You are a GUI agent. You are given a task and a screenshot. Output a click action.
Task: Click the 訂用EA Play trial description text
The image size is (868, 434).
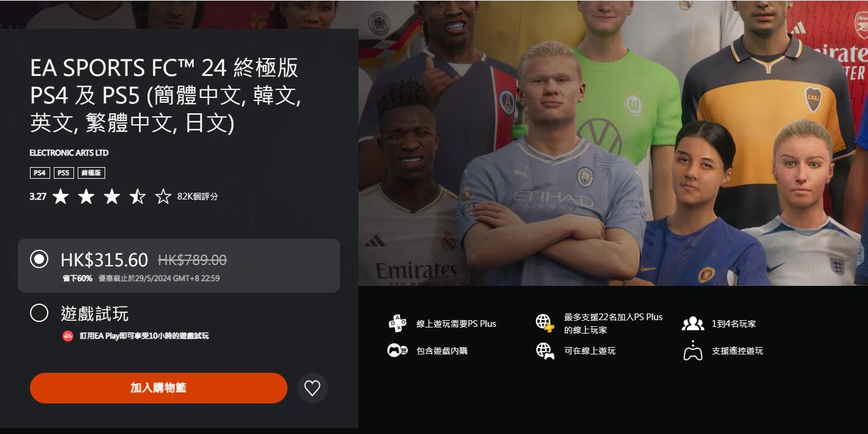click(144, 336)
